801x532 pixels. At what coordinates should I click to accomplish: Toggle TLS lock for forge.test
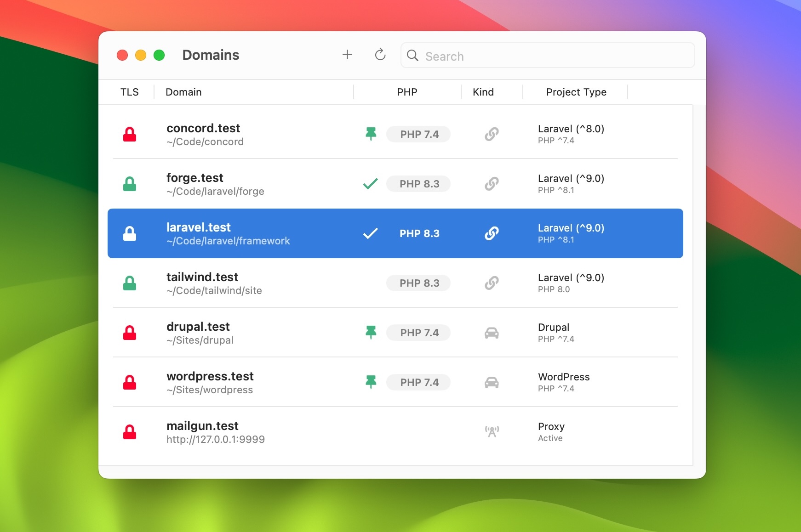[130, 184]
